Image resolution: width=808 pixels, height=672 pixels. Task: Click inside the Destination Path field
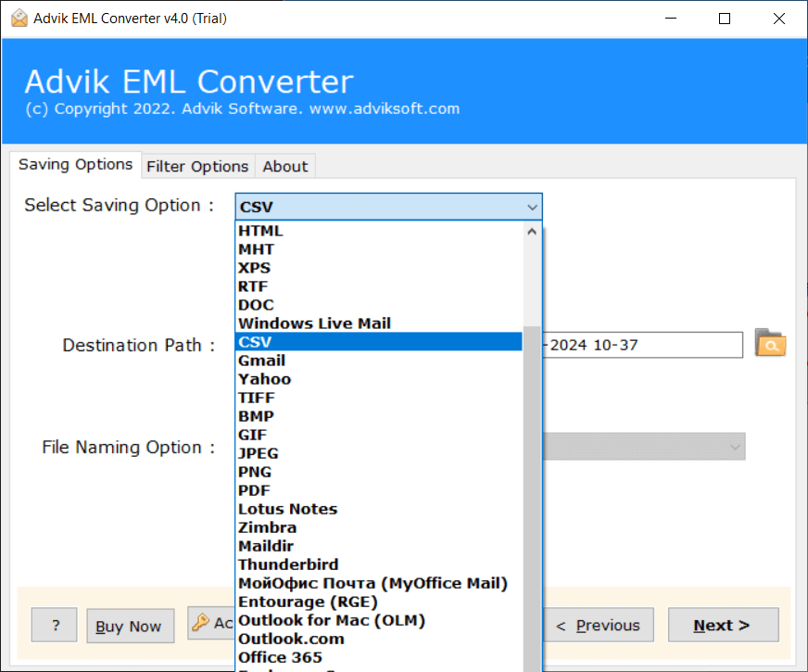(x=642, y=345)
